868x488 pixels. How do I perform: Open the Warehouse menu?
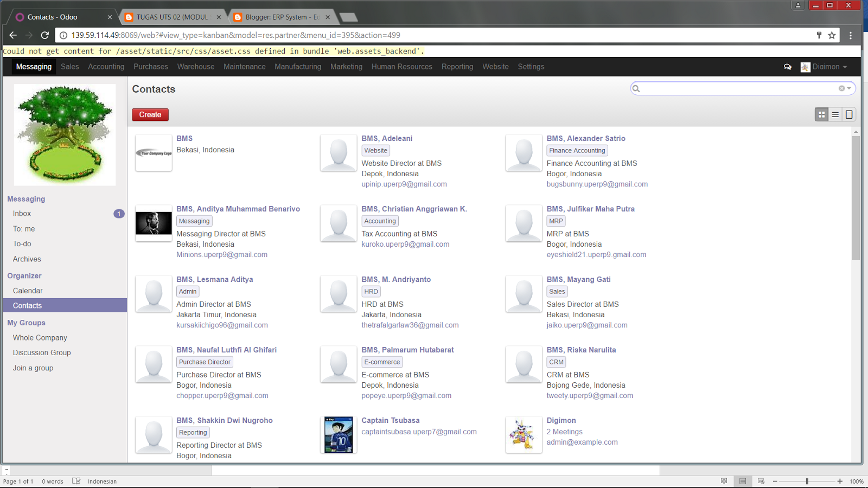click(x=196, y=67)
